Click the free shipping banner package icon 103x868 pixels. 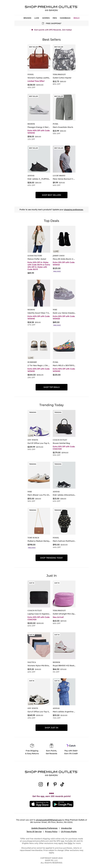point(43,24)
